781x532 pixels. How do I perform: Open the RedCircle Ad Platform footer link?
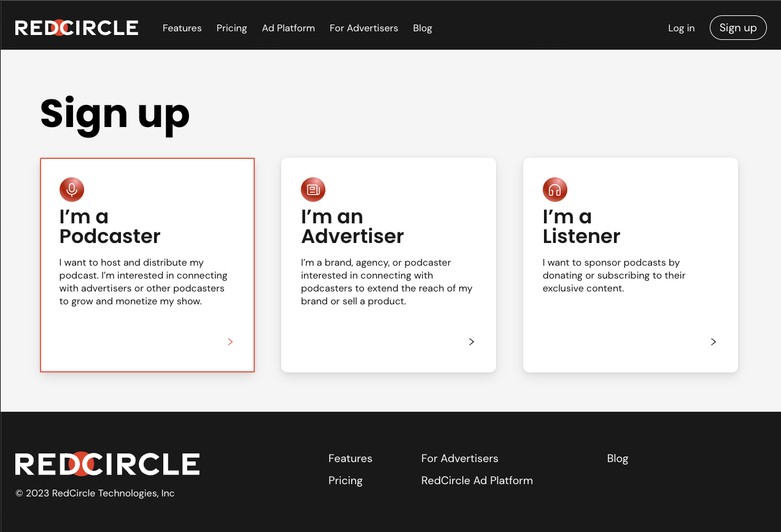coord(477,480)
